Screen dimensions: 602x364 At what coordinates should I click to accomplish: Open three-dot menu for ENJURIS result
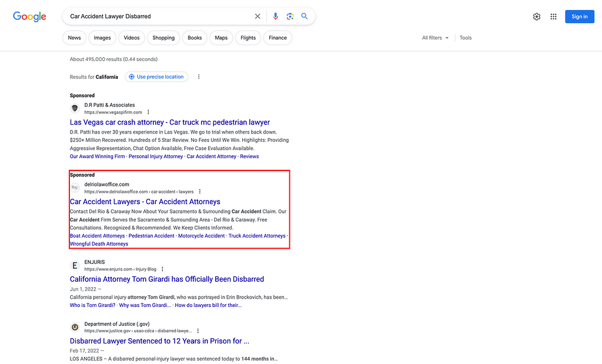162,269
